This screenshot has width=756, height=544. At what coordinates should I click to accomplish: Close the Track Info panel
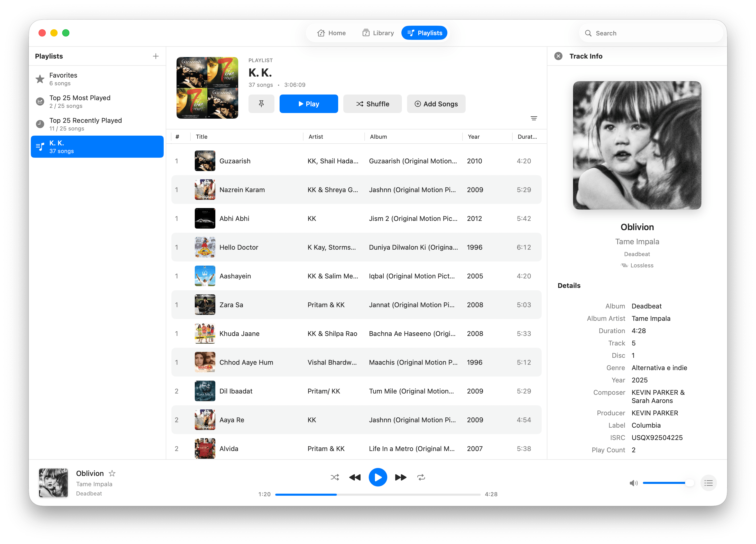coord(558,56)
